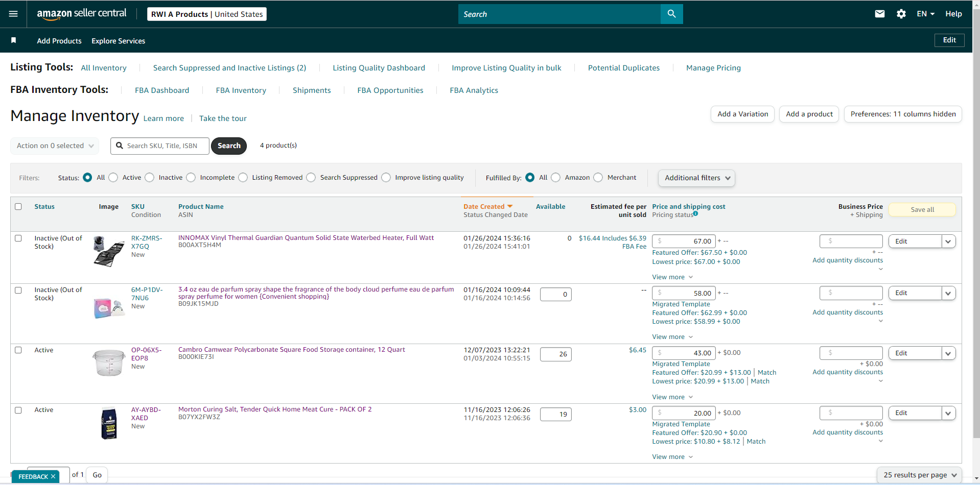Screen dimensions: 980x485
Task: Close the Feedback tab with X icon
Action: click(x=53, y=476)
